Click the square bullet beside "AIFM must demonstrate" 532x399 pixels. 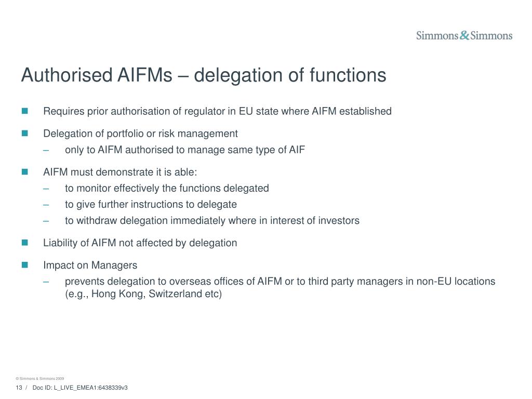pos(24,172)
